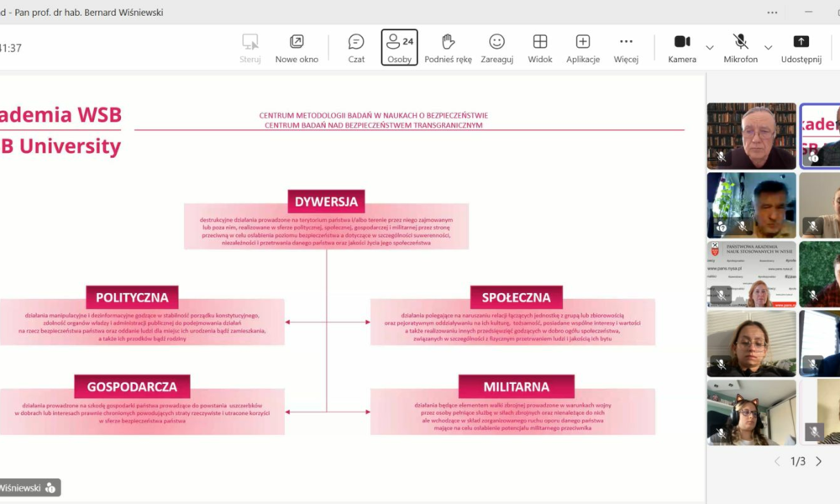Select video tile of man with bookshelf background
Screen dimensions: 840x504
(x=752, y=136)
